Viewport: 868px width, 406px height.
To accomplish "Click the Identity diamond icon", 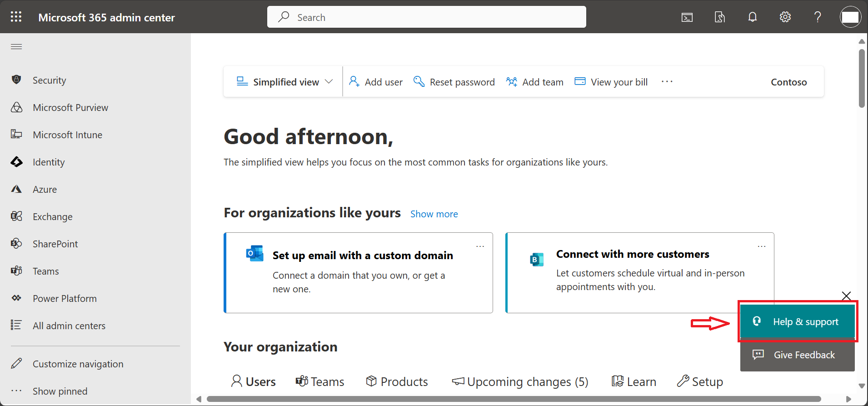I will [x=16, y=162].
